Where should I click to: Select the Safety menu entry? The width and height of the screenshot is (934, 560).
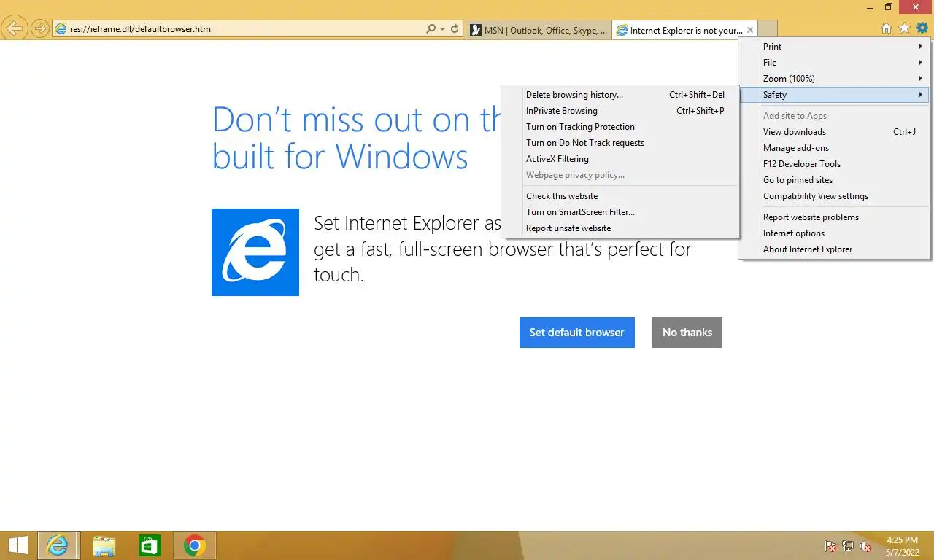pos(835,94)
